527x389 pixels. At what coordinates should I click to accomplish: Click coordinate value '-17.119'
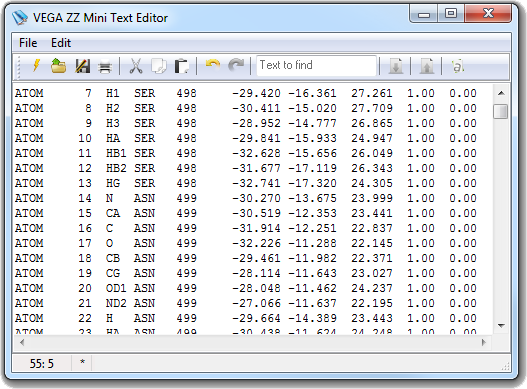point(312,168)
